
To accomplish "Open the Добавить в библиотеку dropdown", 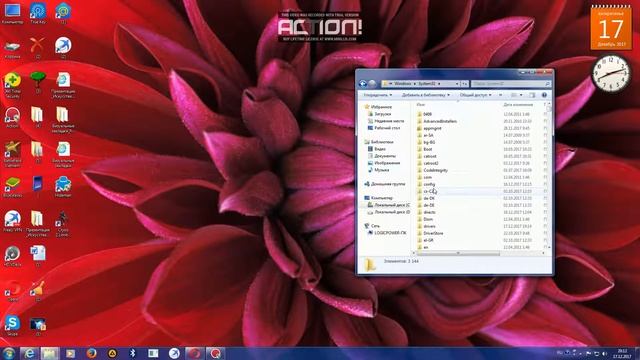I will pos(426,95).
